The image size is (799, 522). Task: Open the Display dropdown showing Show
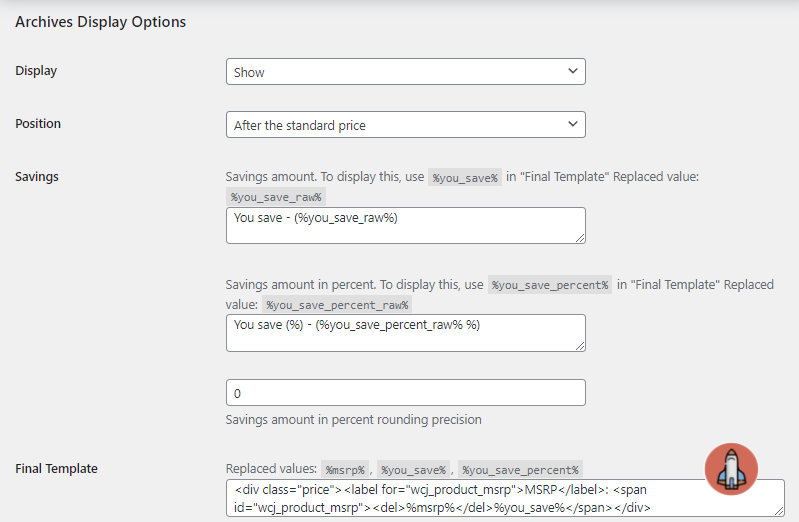click(405, 72)
